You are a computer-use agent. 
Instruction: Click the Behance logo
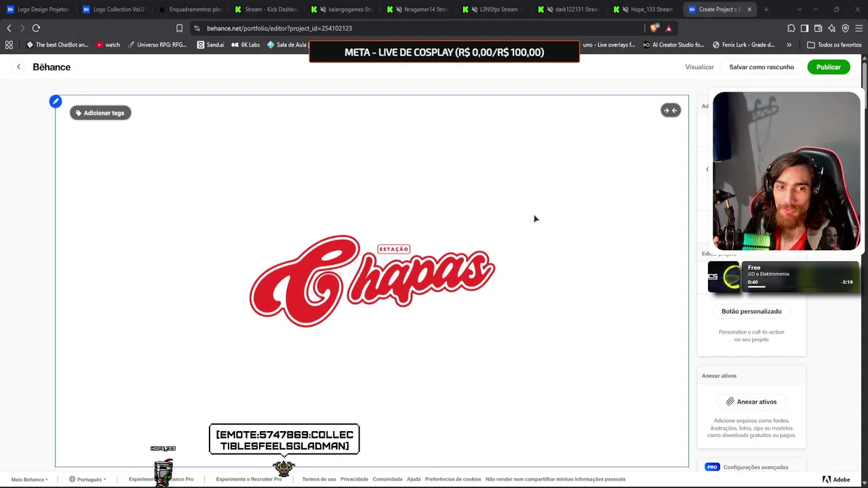tap(52, 67)
